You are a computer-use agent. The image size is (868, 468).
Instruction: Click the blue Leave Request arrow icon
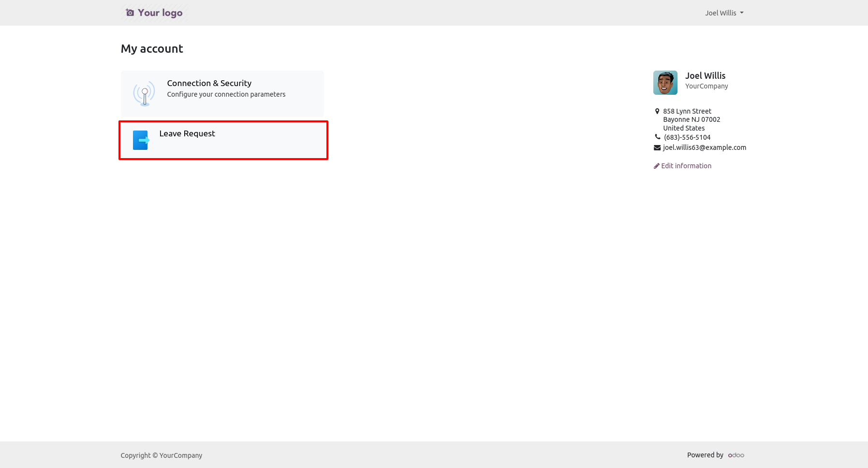pyautogui.click(x=141, y=140)
